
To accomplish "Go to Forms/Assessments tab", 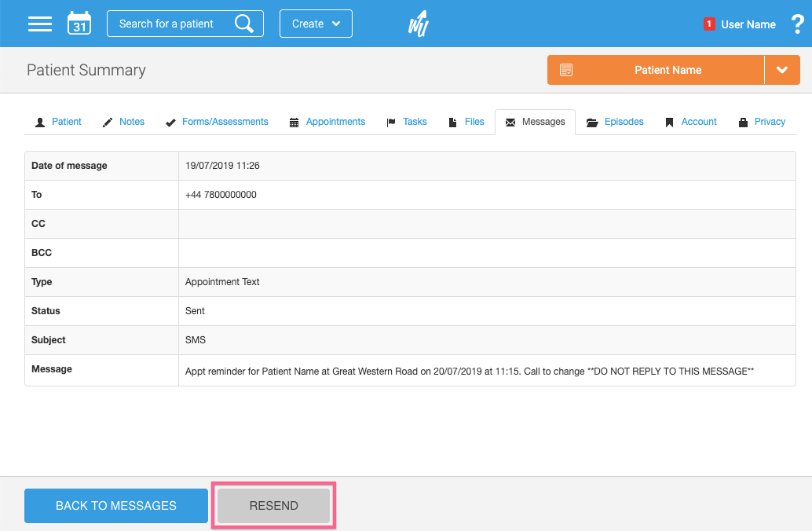I will [x=217, y=122].
